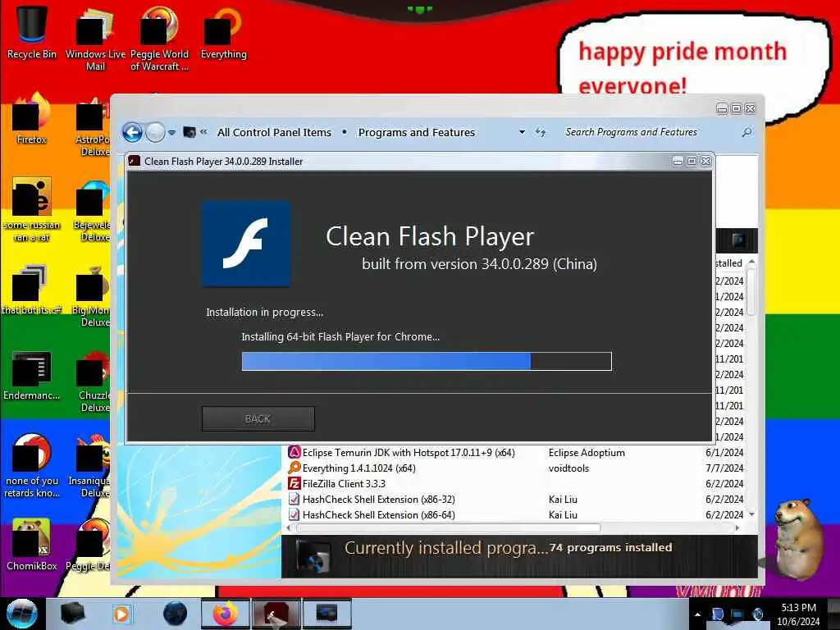Click the refresh button in address bar
840x630 pixels.
541,132
